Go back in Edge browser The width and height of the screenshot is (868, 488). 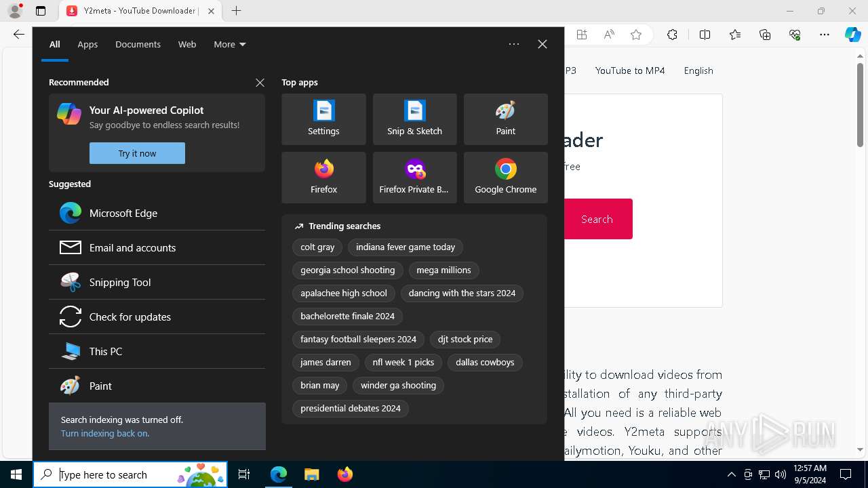[x=19, y=35]
